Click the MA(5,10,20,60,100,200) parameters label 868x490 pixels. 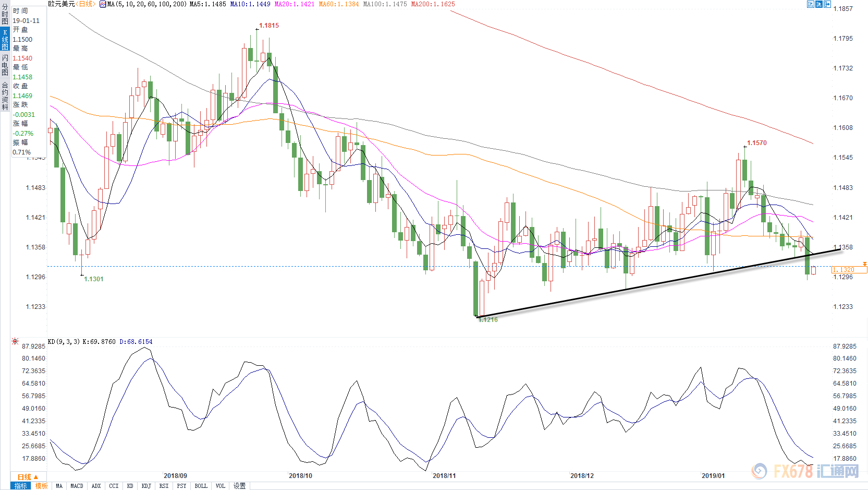(147, 4)
